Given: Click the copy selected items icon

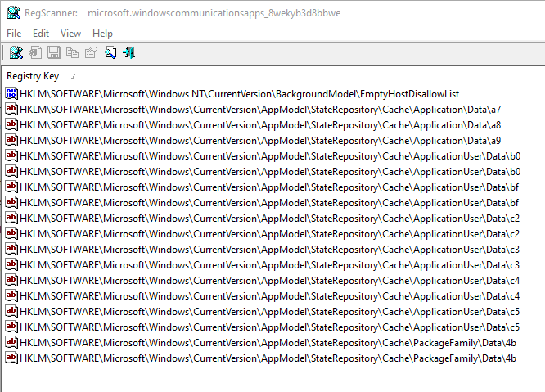Looking at the screenshot, I should point(72,53).
